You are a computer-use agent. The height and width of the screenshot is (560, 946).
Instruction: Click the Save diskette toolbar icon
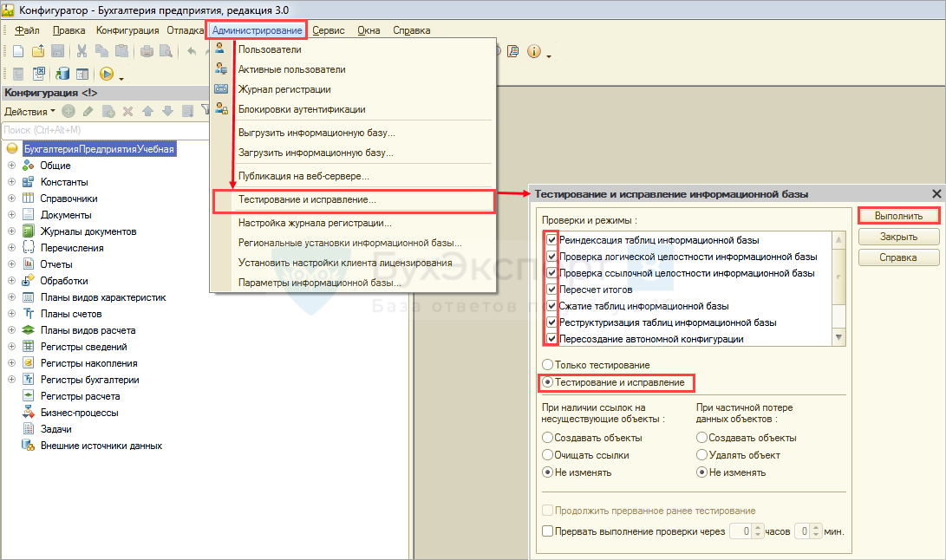pyautogui.click(x=57, y=51)
